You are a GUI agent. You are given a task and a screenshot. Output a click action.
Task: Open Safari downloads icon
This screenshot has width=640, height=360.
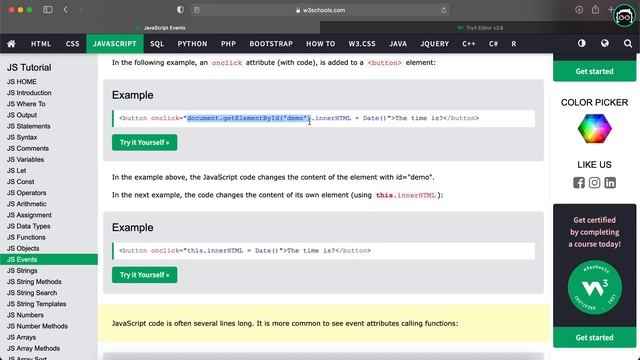(579, 10)
